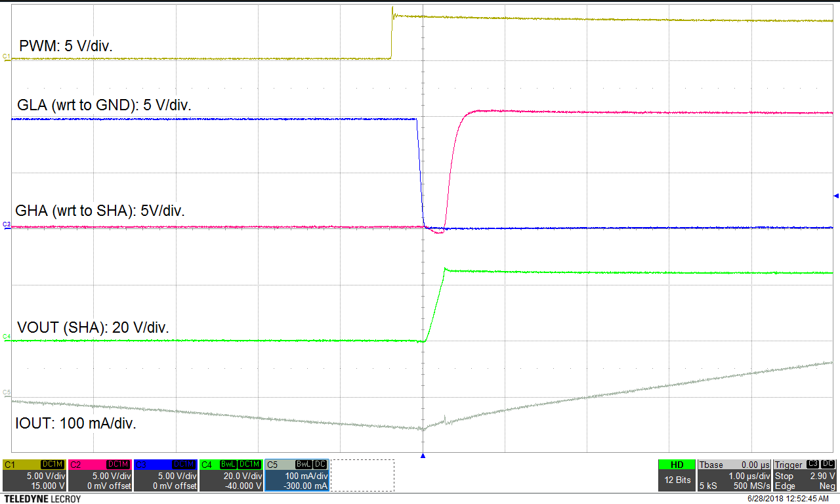This screenshot has width=840, height=504.
Task: Click the trigger level arrow on right edge
Action: [x=835, y=195]
